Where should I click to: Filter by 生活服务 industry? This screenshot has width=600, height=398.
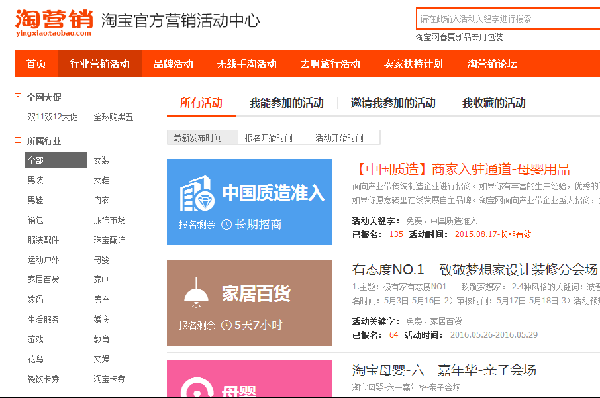point(43,319)
